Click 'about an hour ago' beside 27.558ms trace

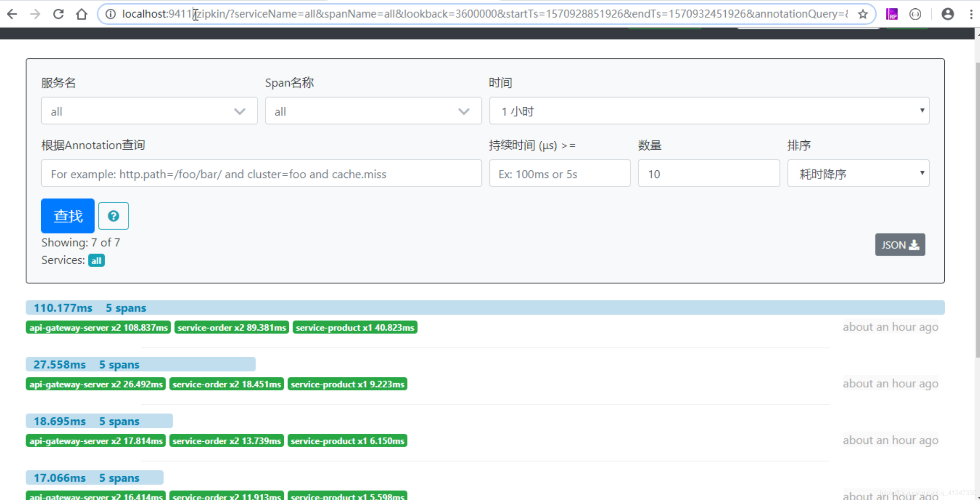click(x=890, y=384)
